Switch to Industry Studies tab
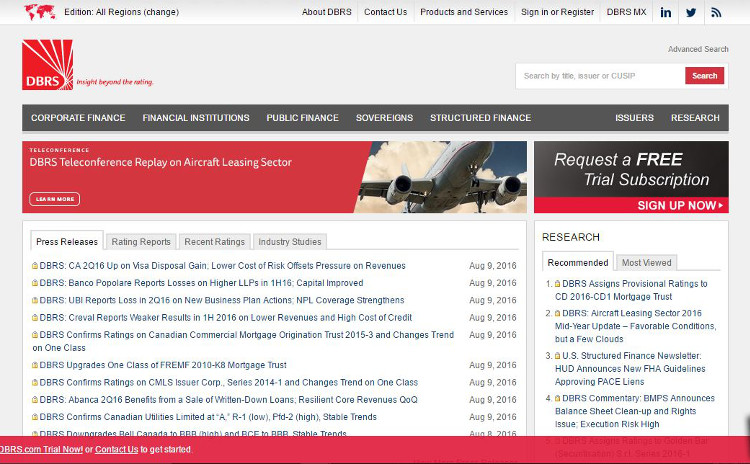Screen dimensions: 750x464 pos(290,242)
